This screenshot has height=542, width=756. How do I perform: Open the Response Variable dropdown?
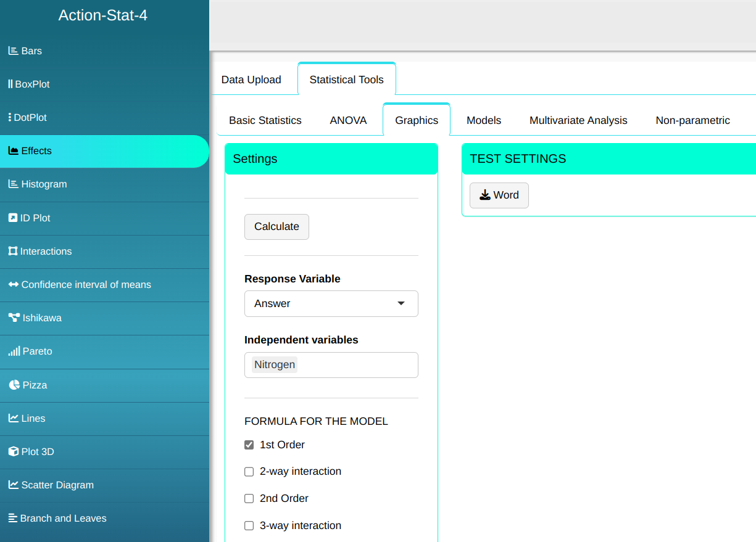331,304
